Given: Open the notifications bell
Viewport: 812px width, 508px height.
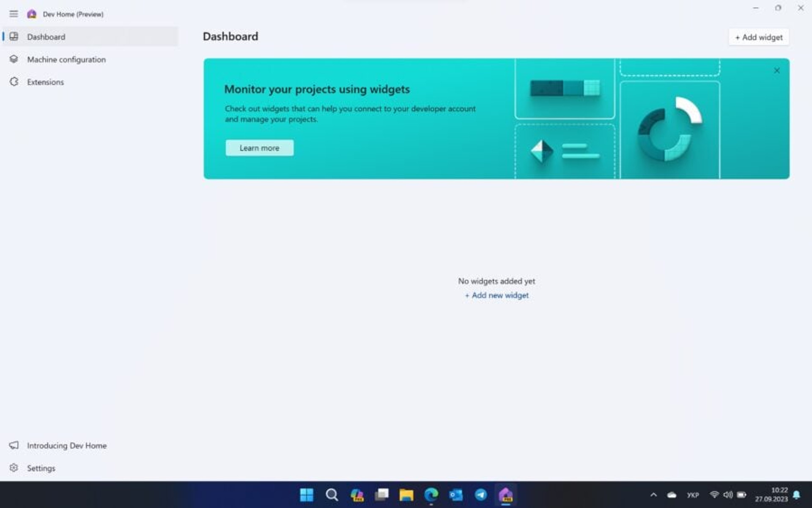Looking at the screenshot, I should click(x=797, y=494).
